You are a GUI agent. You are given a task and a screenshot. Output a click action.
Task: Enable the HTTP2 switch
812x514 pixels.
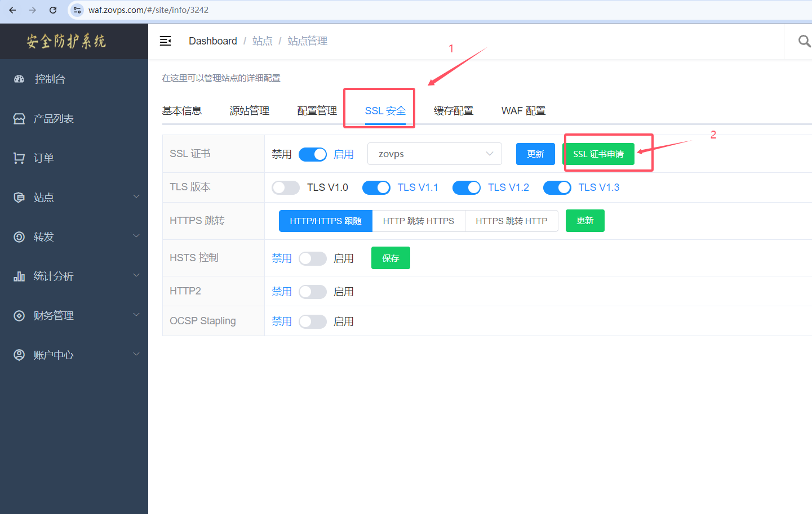pos(313,292)
